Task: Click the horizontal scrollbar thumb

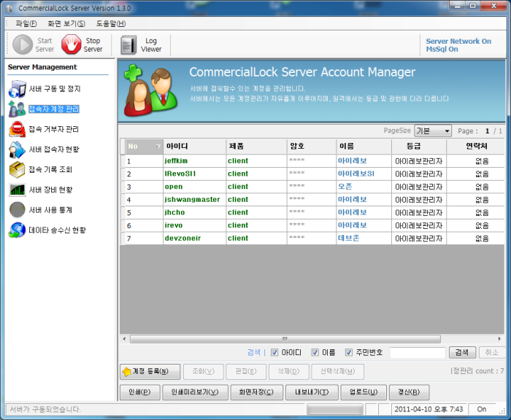Action: 285,339
